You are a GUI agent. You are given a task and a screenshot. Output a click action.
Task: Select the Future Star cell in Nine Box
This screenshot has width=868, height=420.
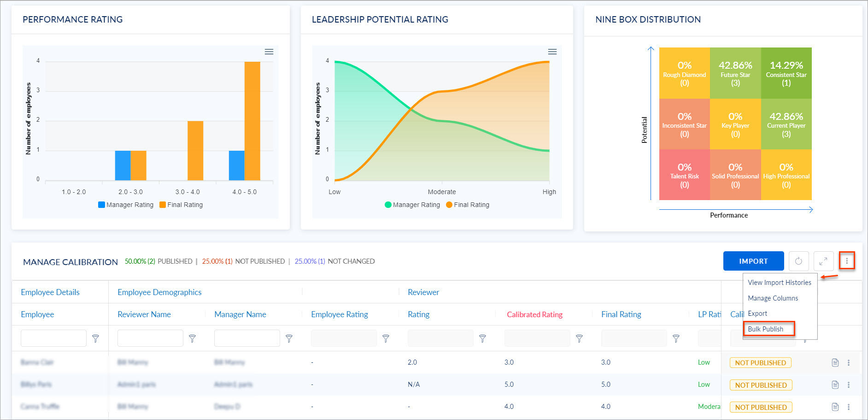coord(735,72)
